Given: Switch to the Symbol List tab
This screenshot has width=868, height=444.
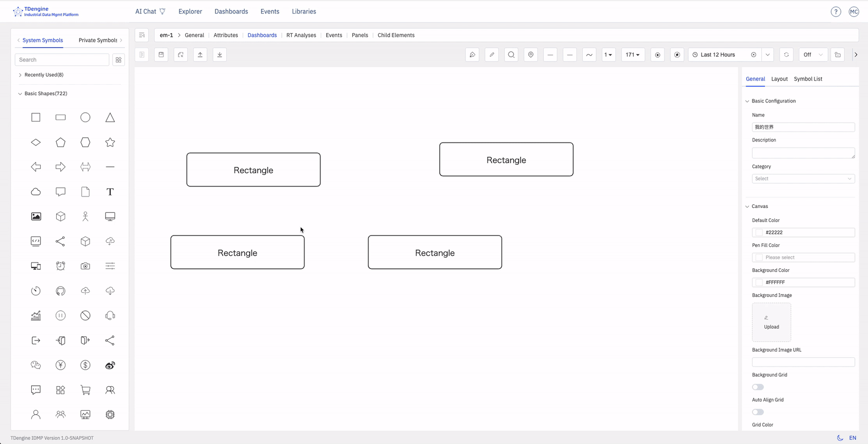Looking at the screenshot, I should click(x=808, y=79).
